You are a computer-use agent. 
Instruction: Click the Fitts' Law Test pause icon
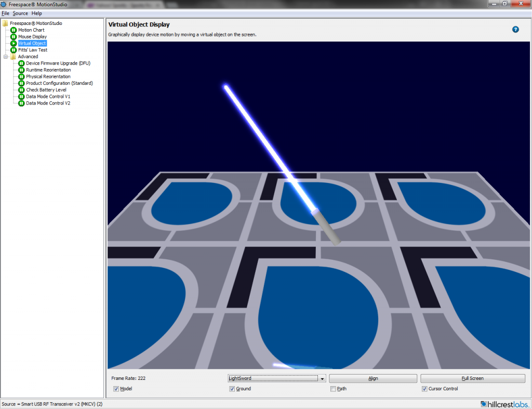click(14, 50)
